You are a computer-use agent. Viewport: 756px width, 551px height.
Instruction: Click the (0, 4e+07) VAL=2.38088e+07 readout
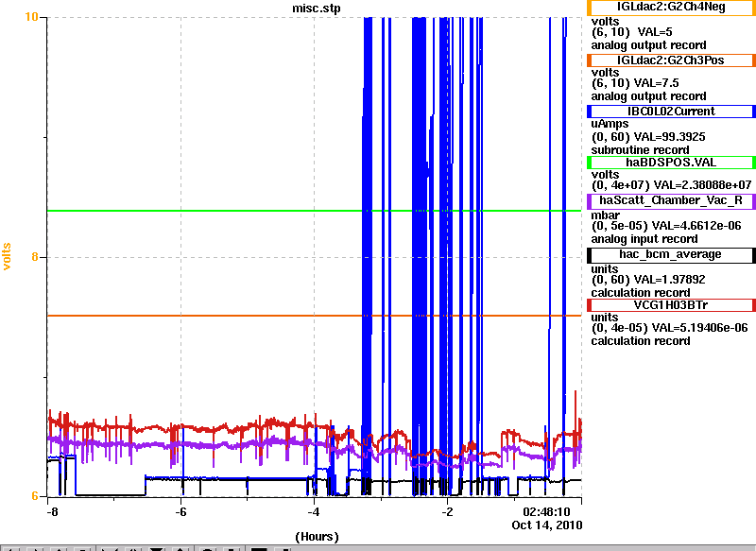point(671,185)
